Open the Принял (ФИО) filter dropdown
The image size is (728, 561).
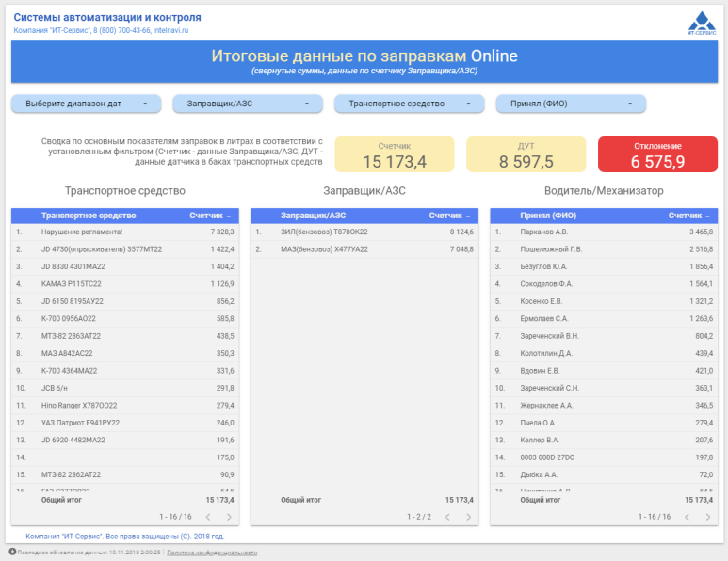click(571, 104)
